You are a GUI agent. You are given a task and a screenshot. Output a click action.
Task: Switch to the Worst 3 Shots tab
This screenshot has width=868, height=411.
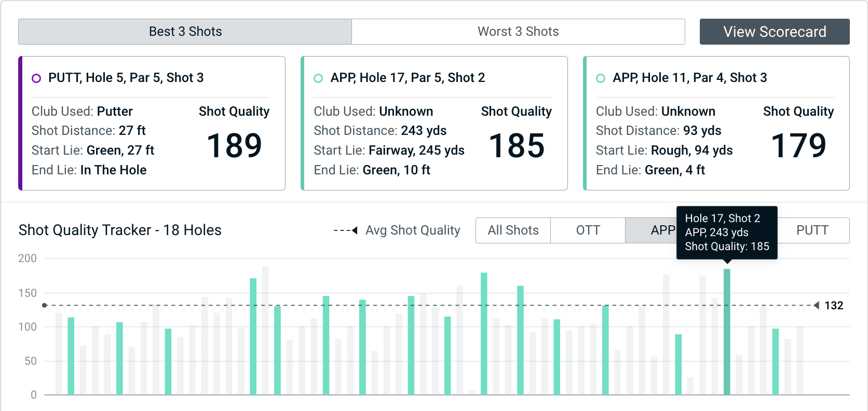click(x=518, y=32)
